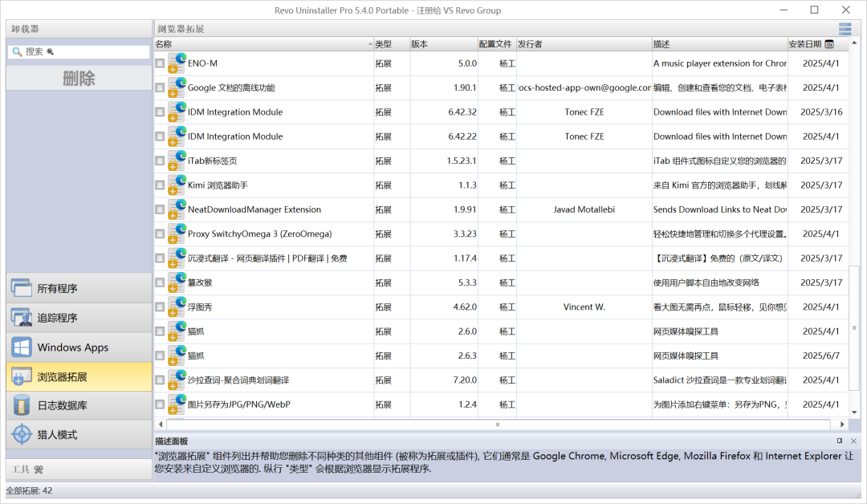Sort by 版本 column header

point(443,43)
